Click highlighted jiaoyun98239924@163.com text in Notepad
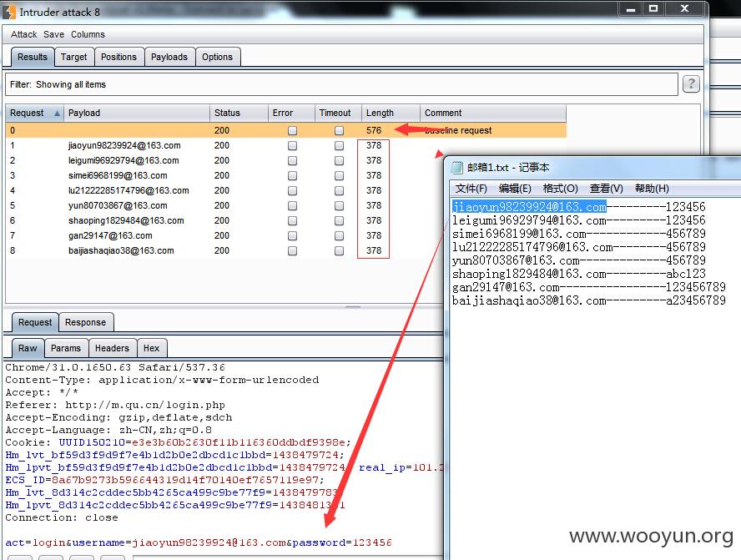 [x=529, y=207]
